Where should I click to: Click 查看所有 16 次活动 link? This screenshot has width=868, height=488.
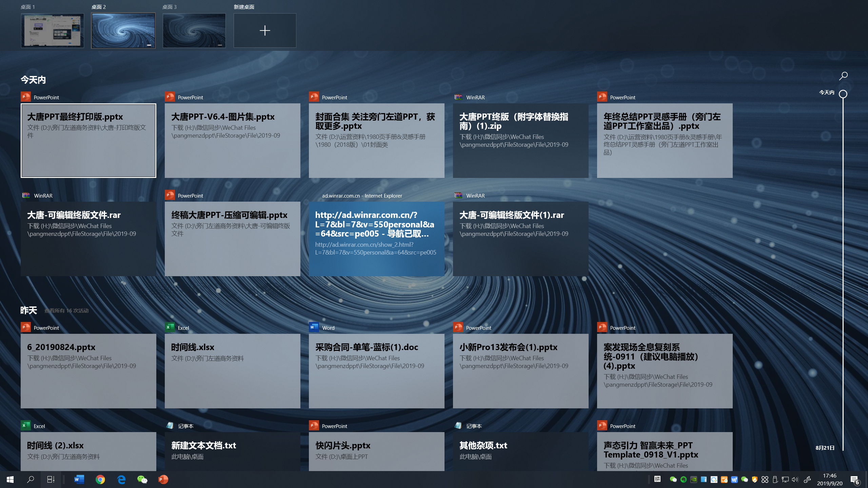(x=66, y=311)
